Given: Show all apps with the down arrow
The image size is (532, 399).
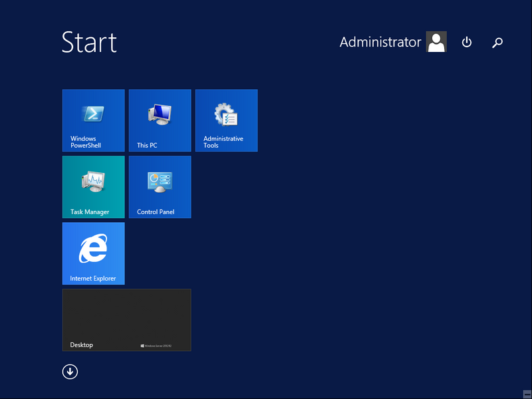Looking at the screenshot, I should pos(70,372).
